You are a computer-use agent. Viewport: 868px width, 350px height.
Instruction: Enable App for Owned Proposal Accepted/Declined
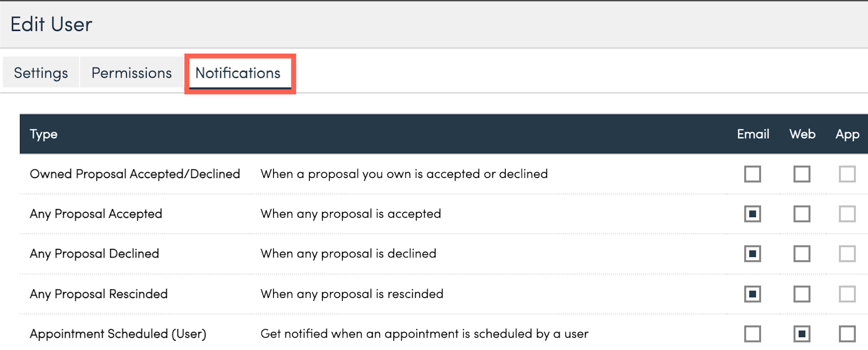pyautogui.click(x=847, y=174)
